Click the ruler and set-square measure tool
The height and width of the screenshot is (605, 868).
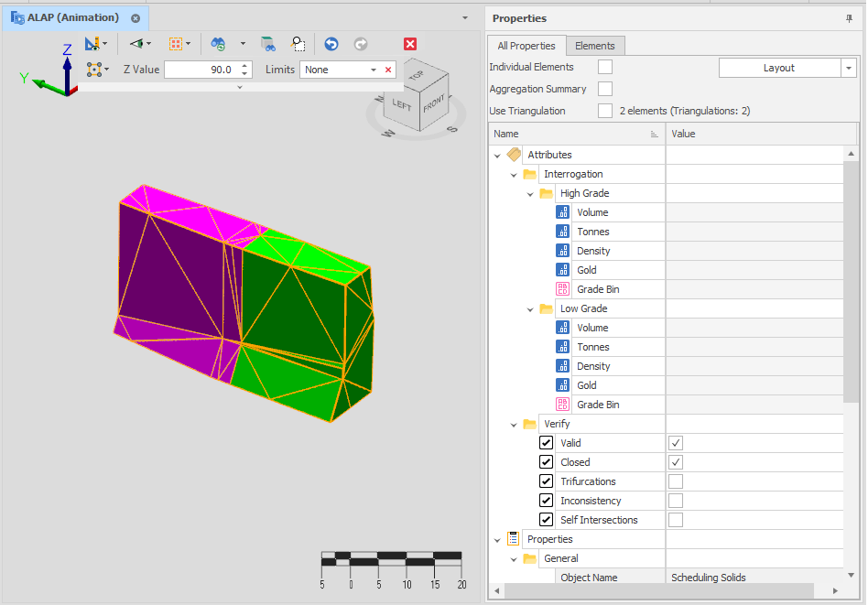[x=92, y=44]
